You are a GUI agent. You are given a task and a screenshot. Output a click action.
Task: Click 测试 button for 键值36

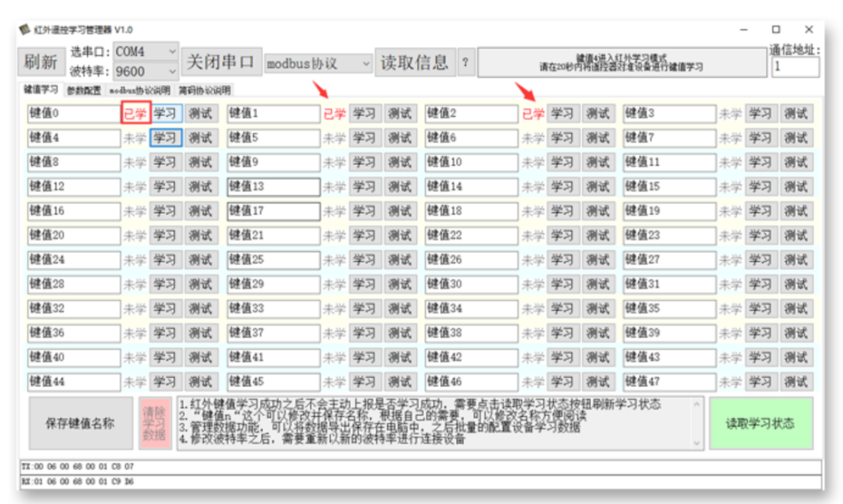[201, 333]
